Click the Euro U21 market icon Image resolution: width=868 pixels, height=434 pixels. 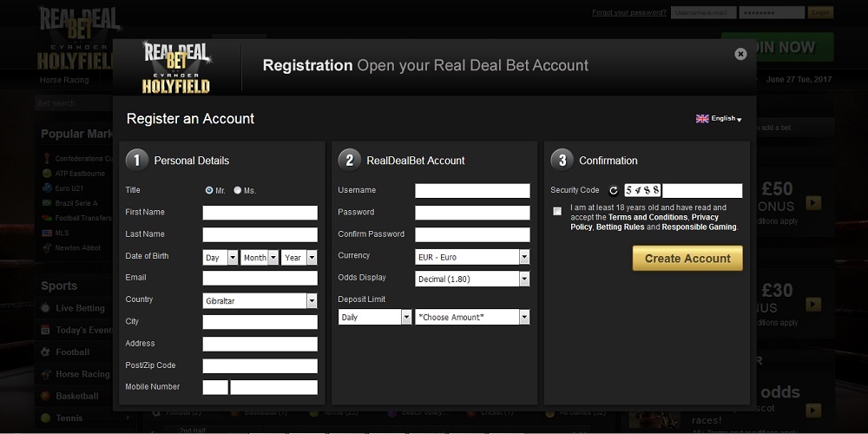(47, 188)
